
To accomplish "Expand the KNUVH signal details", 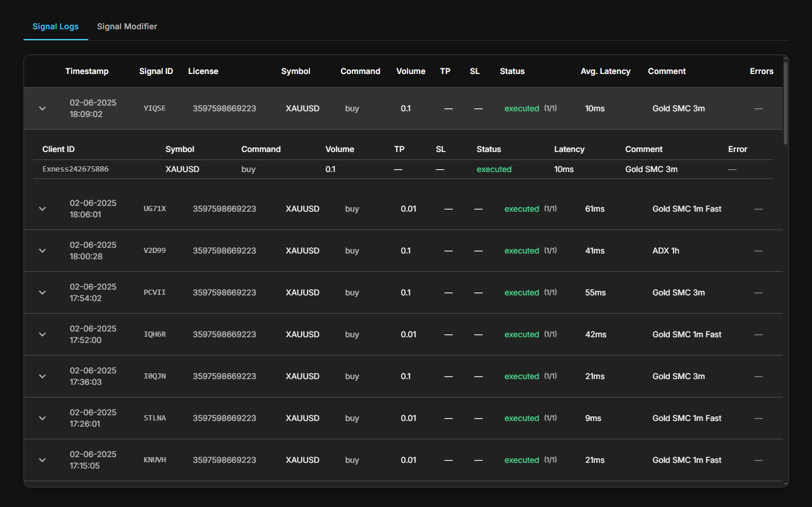I will (42, 459).
